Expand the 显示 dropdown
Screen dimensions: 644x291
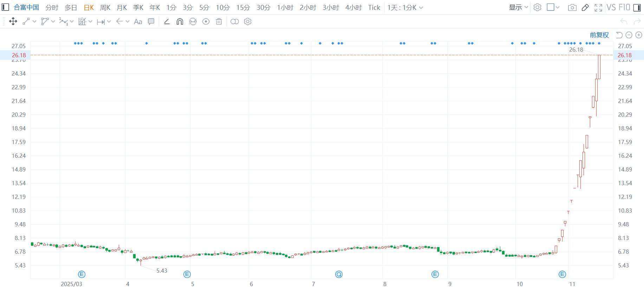tap(518, 7)
